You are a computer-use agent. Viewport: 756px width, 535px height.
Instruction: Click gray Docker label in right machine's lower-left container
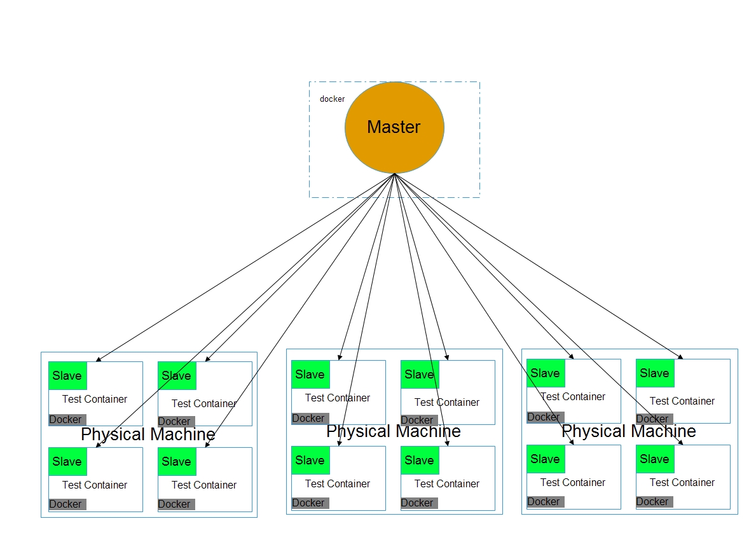(546, 502)
